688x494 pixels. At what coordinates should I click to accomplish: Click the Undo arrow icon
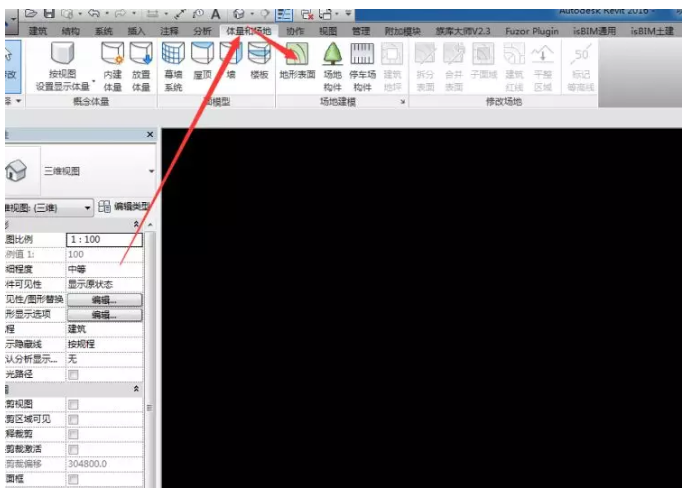point(93,14)
